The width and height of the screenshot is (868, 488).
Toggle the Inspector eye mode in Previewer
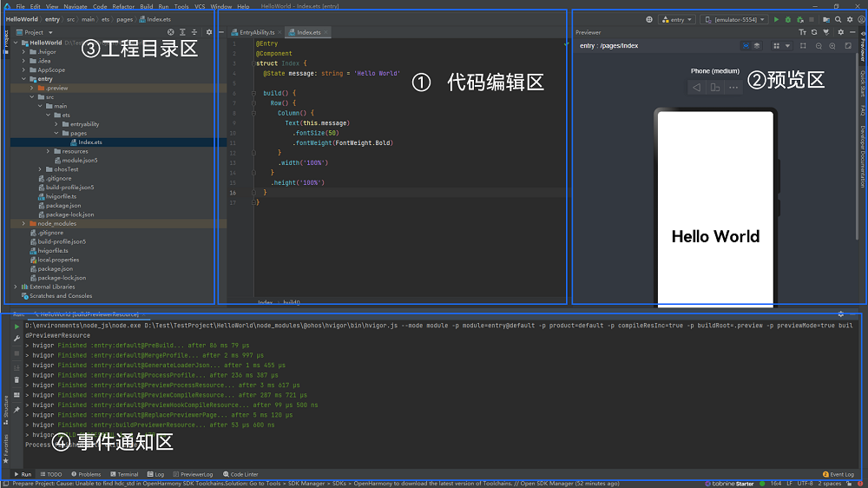click(746, 46)
